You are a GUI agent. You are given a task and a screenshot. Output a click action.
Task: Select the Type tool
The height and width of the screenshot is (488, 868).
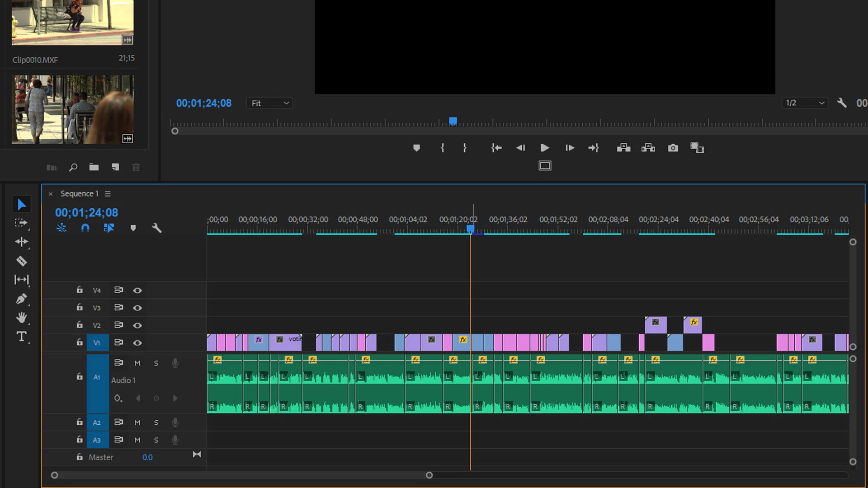pos(21,337)
